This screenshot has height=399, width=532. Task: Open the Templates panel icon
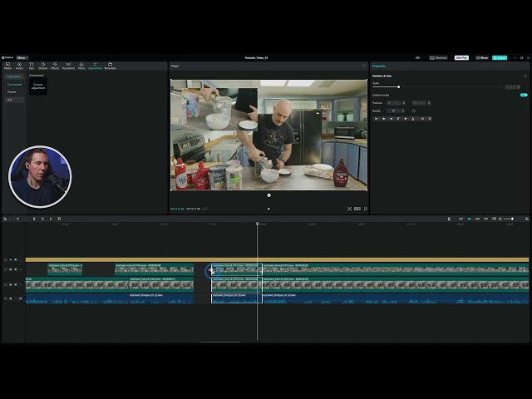point(110,66)
